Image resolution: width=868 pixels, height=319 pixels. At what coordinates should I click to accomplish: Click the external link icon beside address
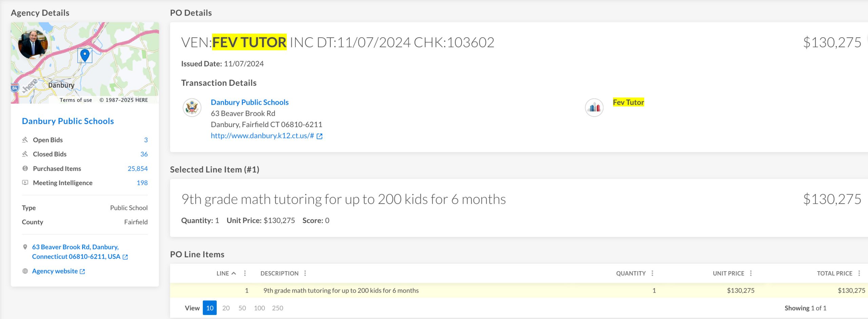coord(125,257)
